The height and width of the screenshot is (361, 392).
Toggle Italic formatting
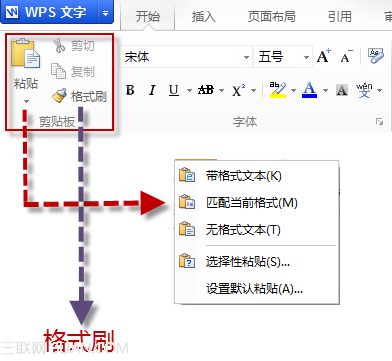coord(152,90)
